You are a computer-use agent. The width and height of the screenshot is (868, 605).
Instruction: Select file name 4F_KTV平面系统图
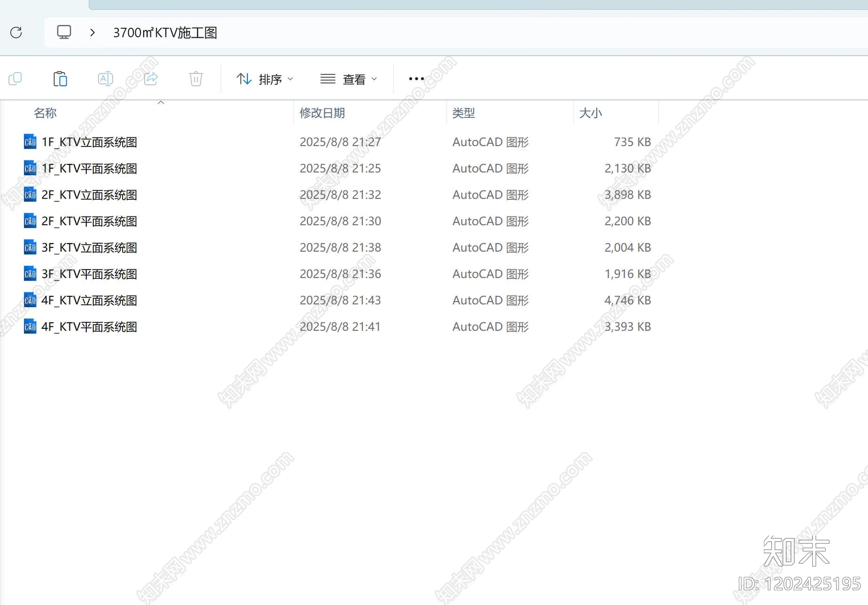point(90,327)
